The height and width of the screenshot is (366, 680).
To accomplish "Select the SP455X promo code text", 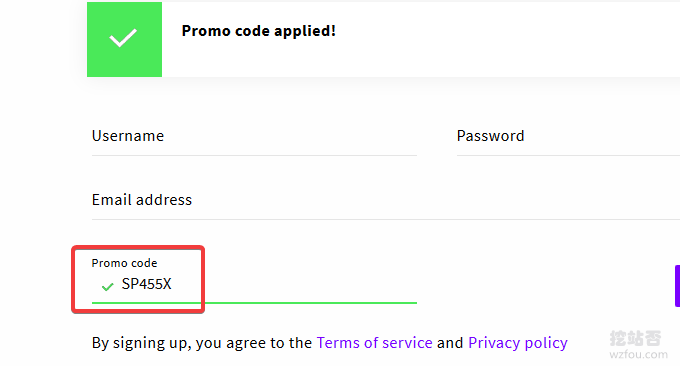I will pyautogui.click(x=147, y=284).
